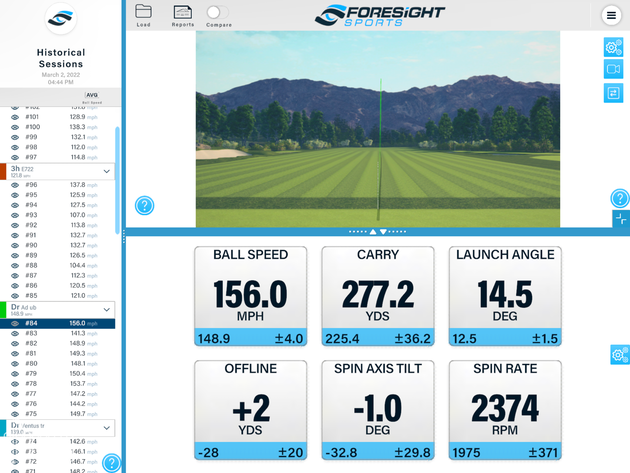Screen dimensions: 630x473
Task: Toggle visibility of shot #96
Action: point(15,185)
